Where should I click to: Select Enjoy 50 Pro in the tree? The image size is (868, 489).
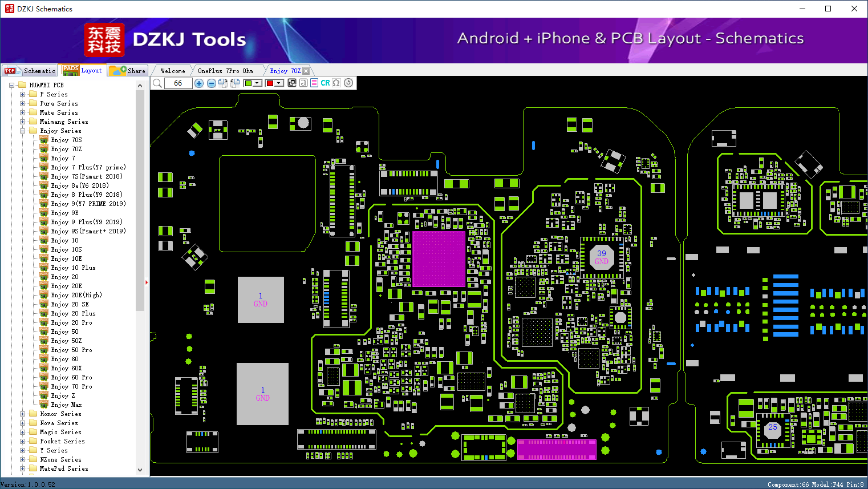click(x=71, y=350)
